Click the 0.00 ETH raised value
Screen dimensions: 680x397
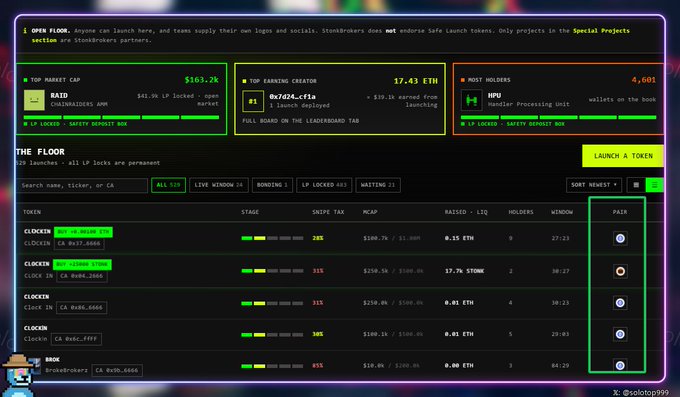pos(459,366)
